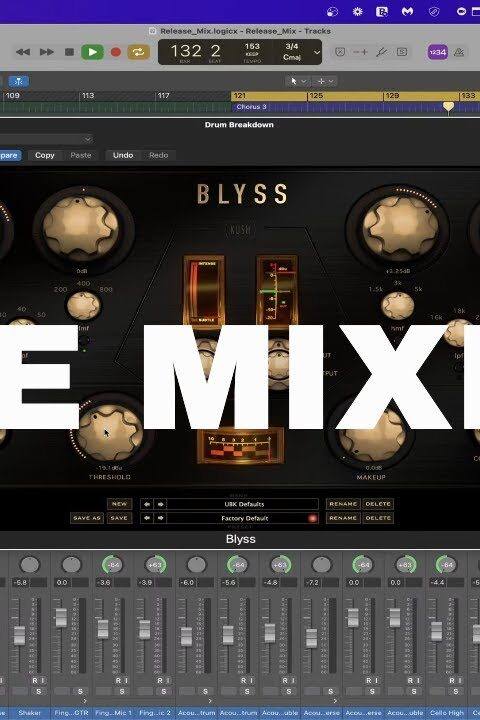
Task: Click DELETE in the Factory Default row
Action: pyautogui.click(x=378, y=518)
